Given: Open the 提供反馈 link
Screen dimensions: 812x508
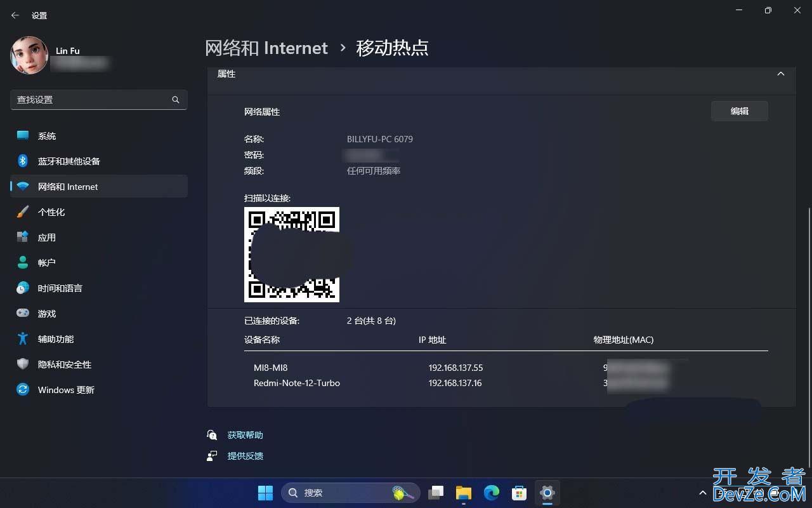Looking at the screenshot, I should (245, 456).
